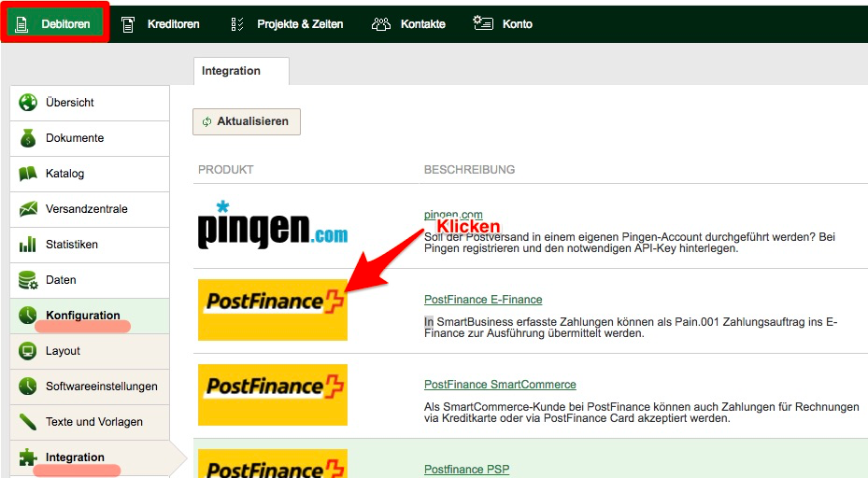The width and height of the screenshot is (868, 478).
Task: Click the E-Finance Pain.001 description text
Action: click(x=631, y=328)
